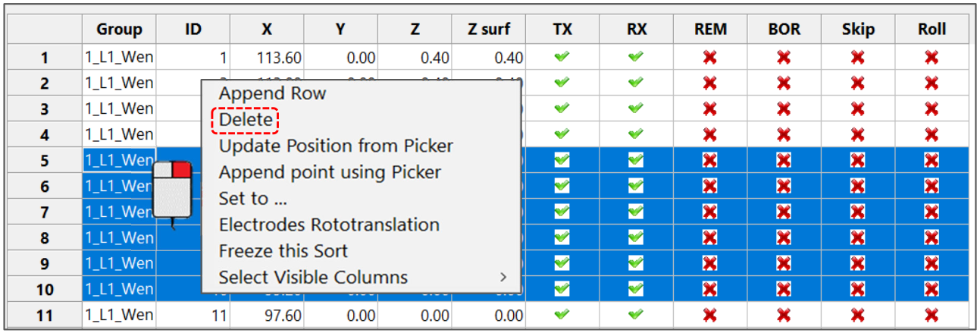Toggle the Roll cross in row 5

pyautogui.click(x=931, y=160)
